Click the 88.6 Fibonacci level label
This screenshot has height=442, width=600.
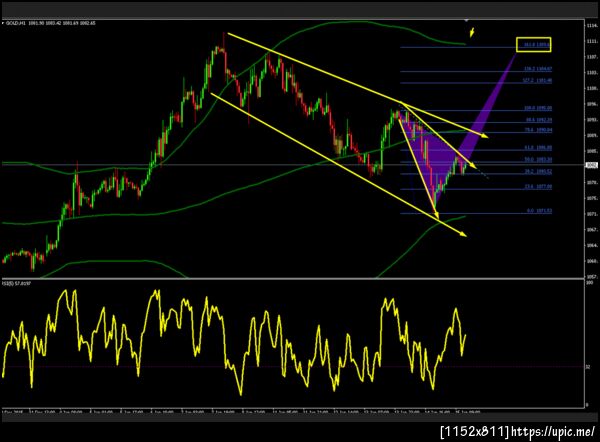pyautogui.click(x=539, y=120)
